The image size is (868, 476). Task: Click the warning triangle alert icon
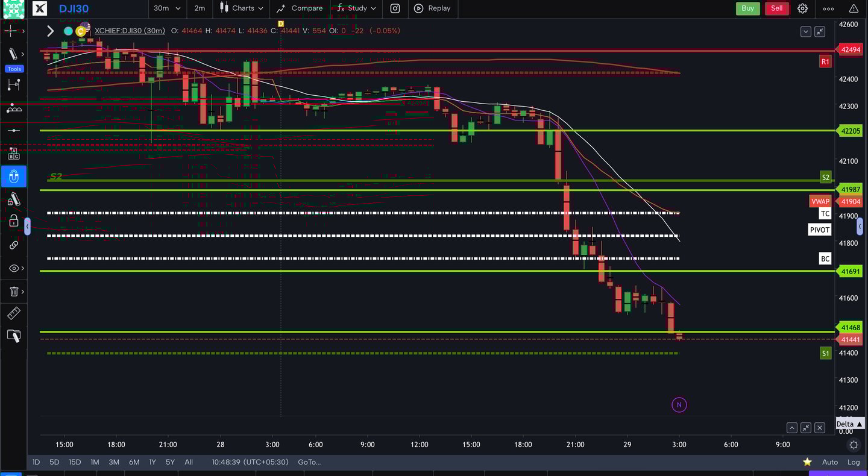(x=854, y=8)
